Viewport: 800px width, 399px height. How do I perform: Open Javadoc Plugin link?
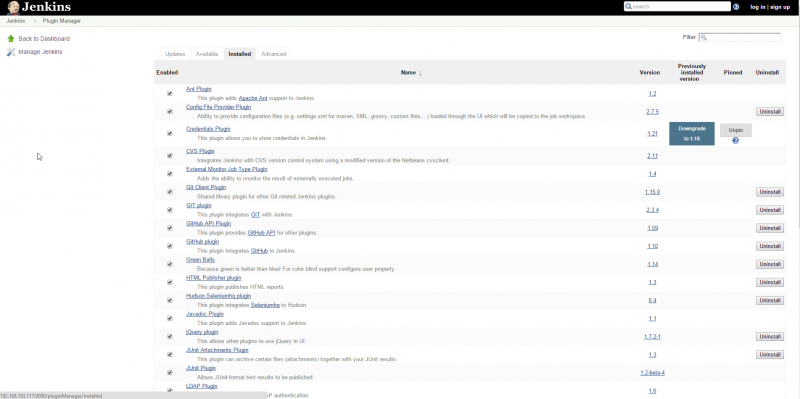[205, 314]
